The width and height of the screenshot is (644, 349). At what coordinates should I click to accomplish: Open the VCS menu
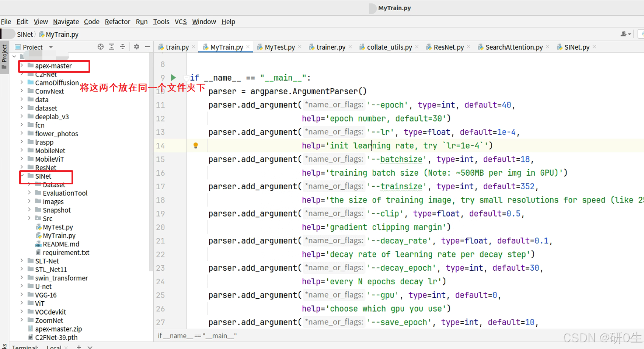point(180,22)
